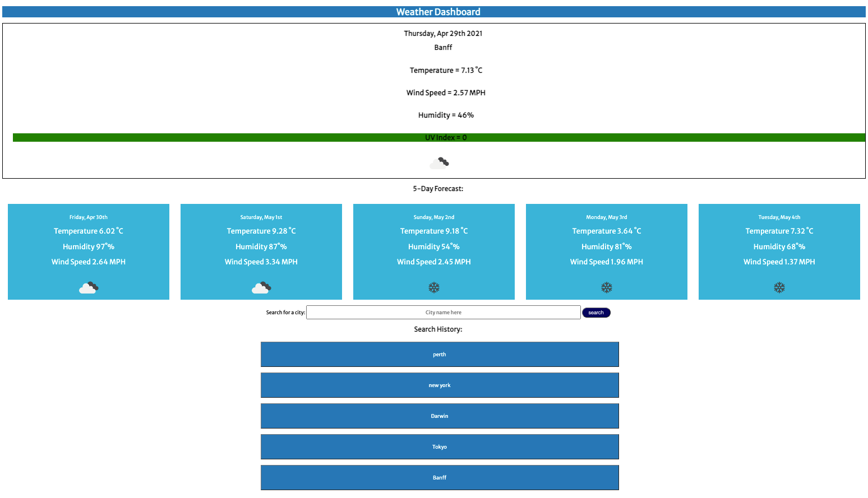Click Temperature 3.64 °C on Monday card
Image resolution: width=868 pixels, height=498 pixels.
tap(607, 231)
